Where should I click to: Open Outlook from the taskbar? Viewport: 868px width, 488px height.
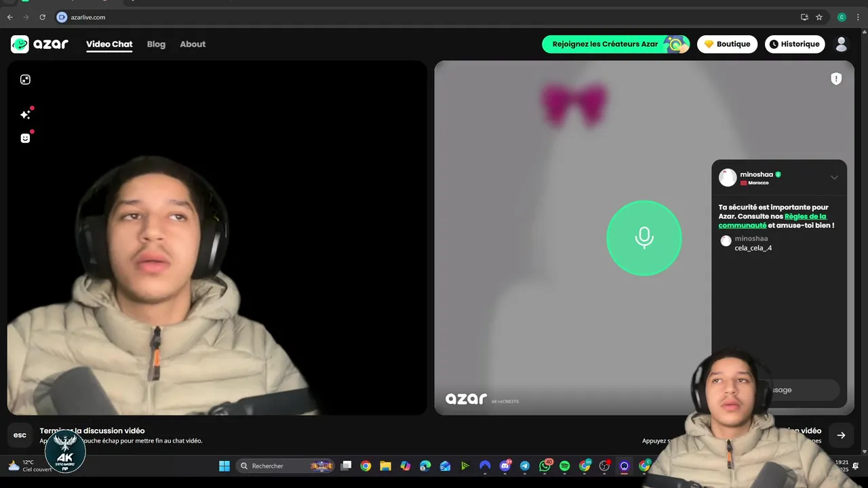[x=445, y=466]
